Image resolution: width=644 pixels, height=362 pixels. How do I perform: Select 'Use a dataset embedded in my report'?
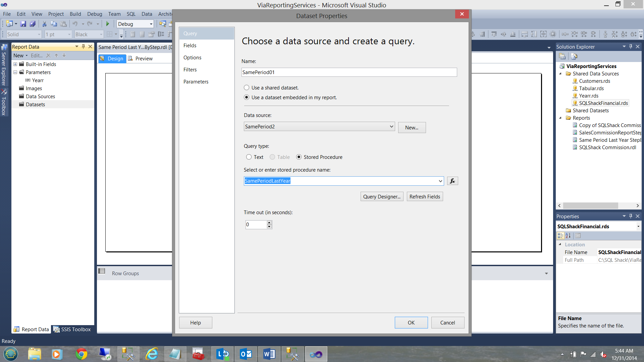[x=247, y=97]
